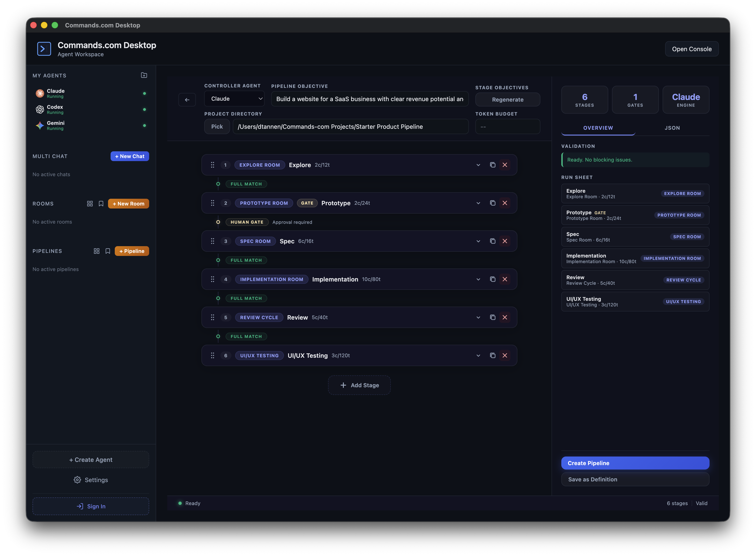
Task: Open the Controller Agent Claude dropdown
Action: click(x=234, y=99)
